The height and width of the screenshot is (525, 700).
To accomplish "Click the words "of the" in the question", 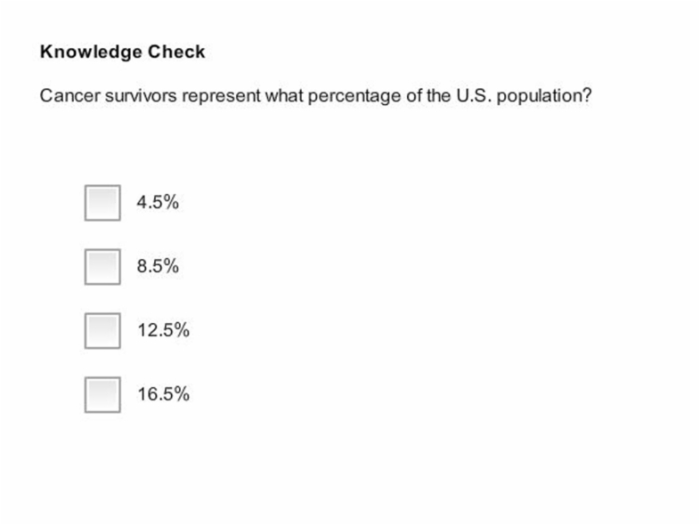I will click(x=429, y=96).
